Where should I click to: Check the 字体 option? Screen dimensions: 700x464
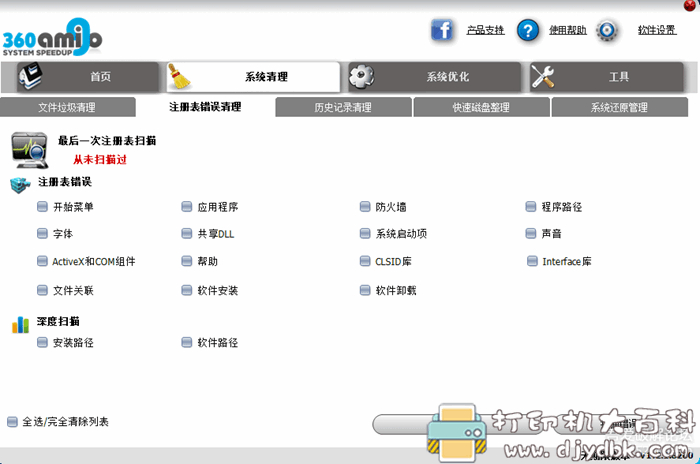[42, 234]
